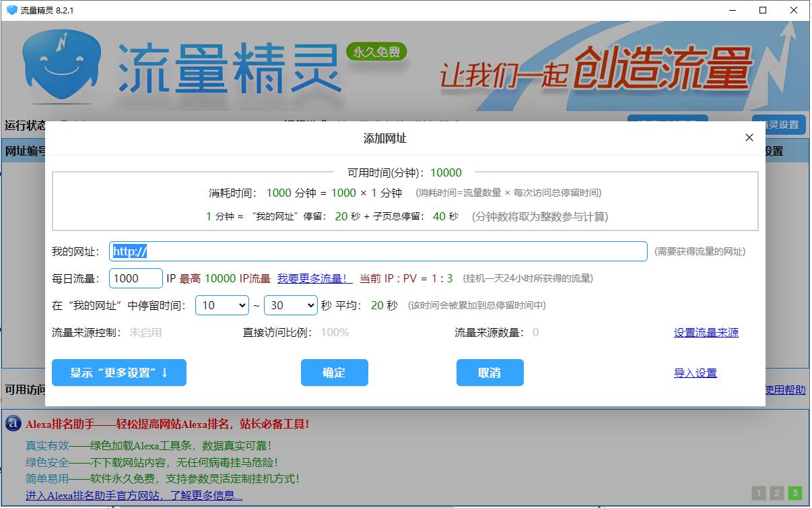Click the blue smiley mascot logo
Screen dimensions: 812x508
tap(61, 67)
